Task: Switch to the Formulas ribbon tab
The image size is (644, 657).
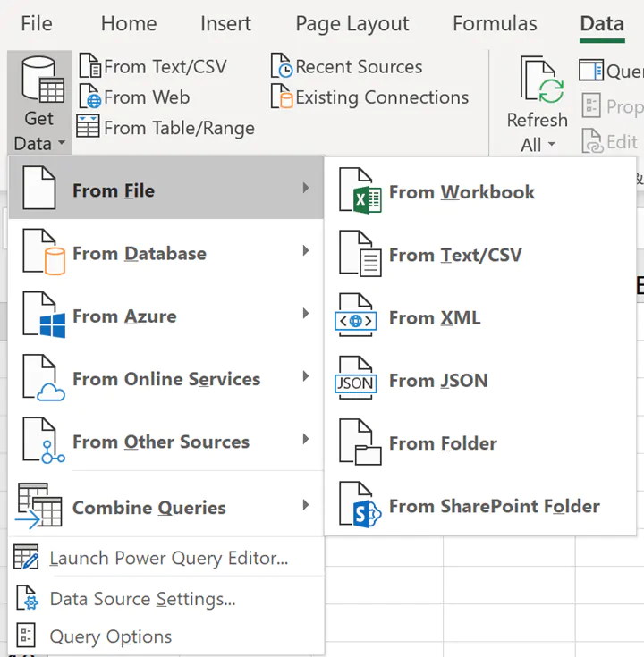Action: (495, 24)
